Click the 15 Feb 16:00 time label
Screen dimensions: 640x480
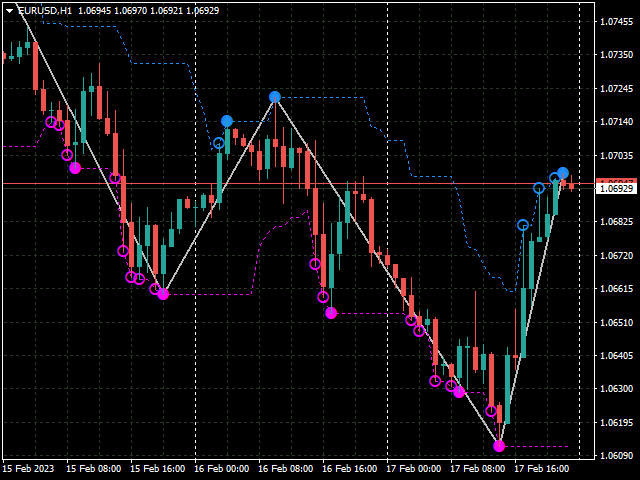[x=158, y=469]
